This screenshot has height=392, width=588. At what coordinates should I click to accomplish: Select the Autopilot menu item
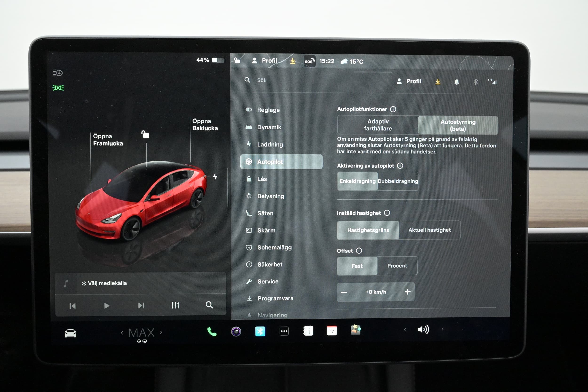pyautogui.click(x=281, y=162)
